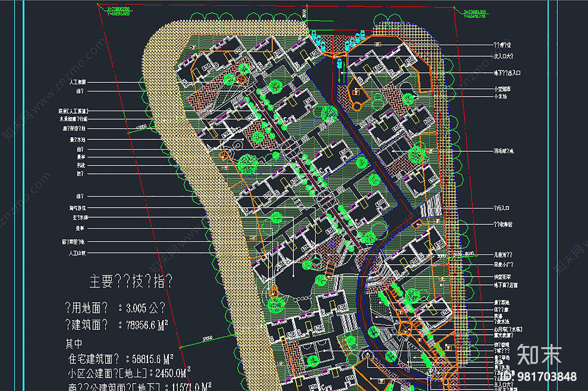Select the "小水池" callout label
588x391 pixels.
click(500, 96)
